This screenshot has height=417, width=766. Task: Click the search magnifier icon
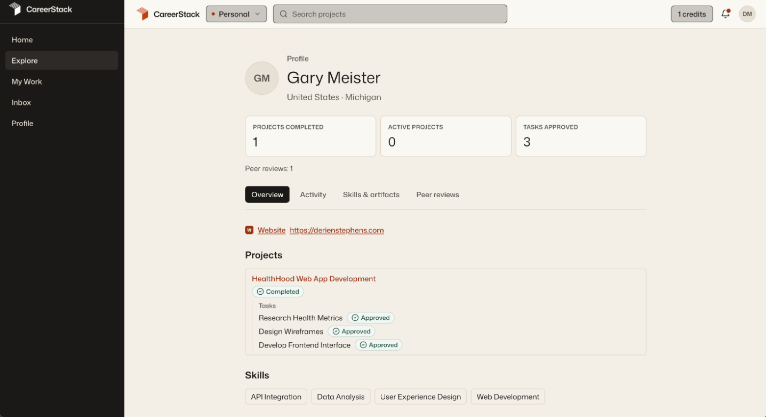[x=283, y=14]
